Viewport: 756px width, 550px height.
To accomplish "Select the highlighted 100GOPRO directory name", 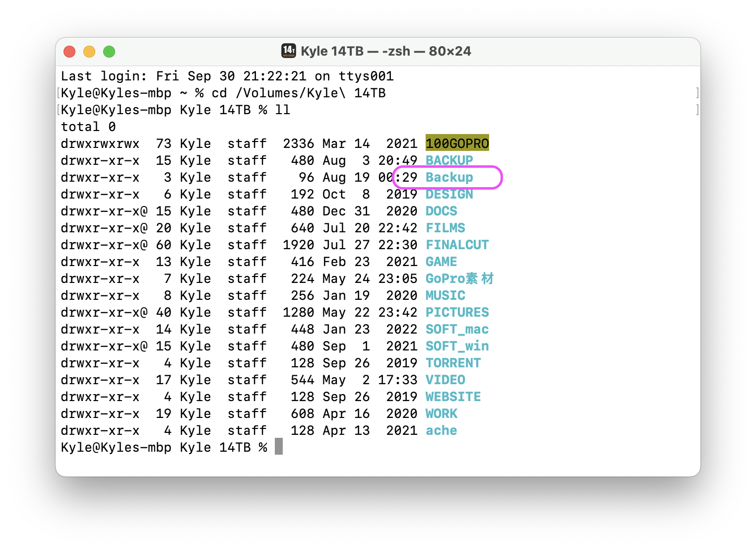I will 457,143.
